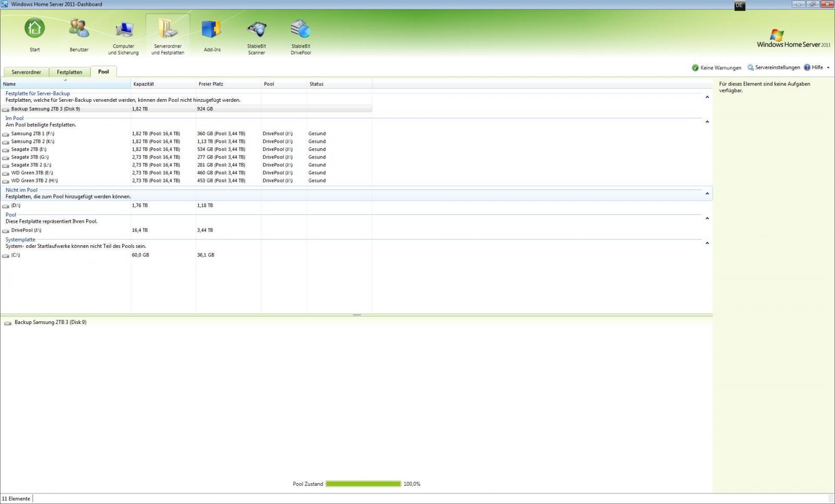Image resolution: width=835 pixels, height=504 pixels.
Task: Select the Seagate 3TB (G:\) row name
Action: (30, 157)
